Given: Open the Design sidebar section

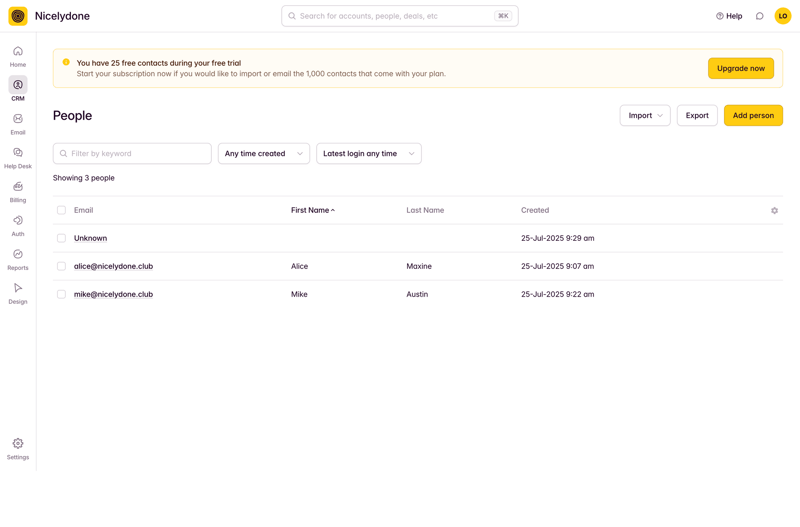Looking at the screenshot, I should (18, 293).
